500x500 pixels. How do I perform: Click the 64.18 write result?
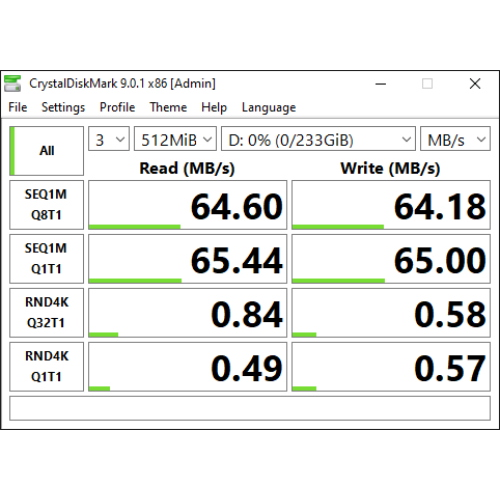point(391,205)
